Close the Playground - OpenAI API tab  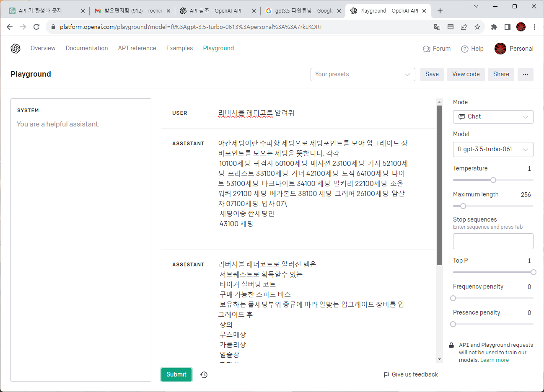[424, 11]
